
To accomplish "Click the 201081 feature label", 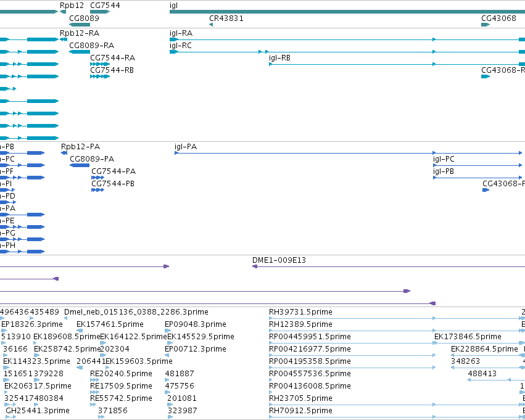I will coord(182,398).
